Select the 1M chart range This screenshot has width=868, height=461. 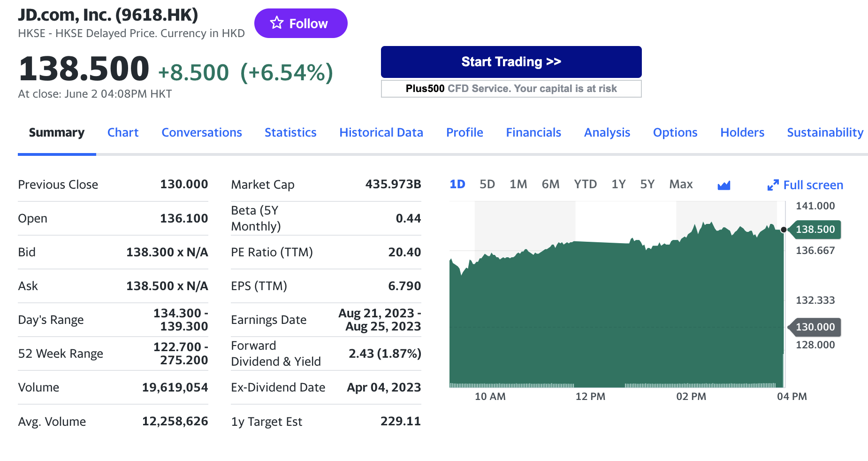(x=518, y=184)
